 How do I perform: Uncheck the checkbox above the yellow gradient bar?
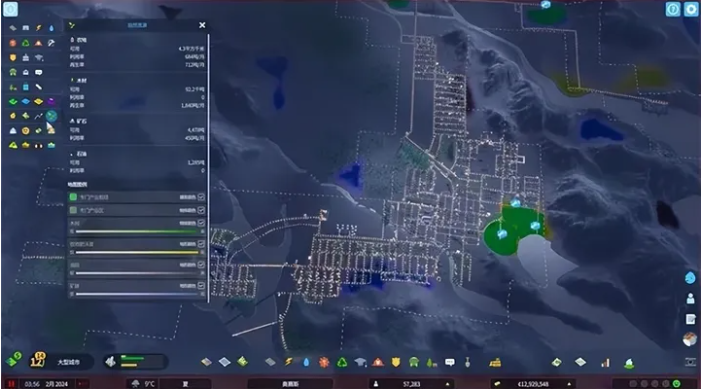tap(201, 244)
